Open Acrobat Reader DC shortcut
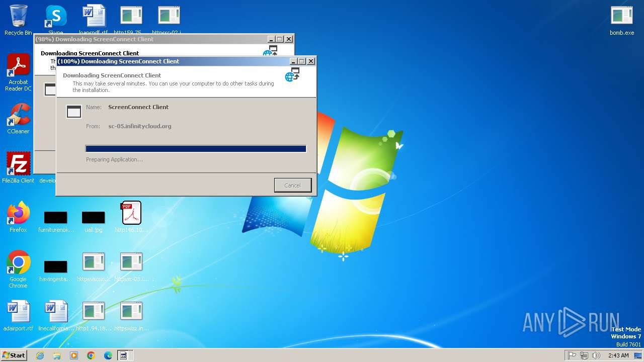The width and height of the screenshot is (644, 362). click(18, 72)
